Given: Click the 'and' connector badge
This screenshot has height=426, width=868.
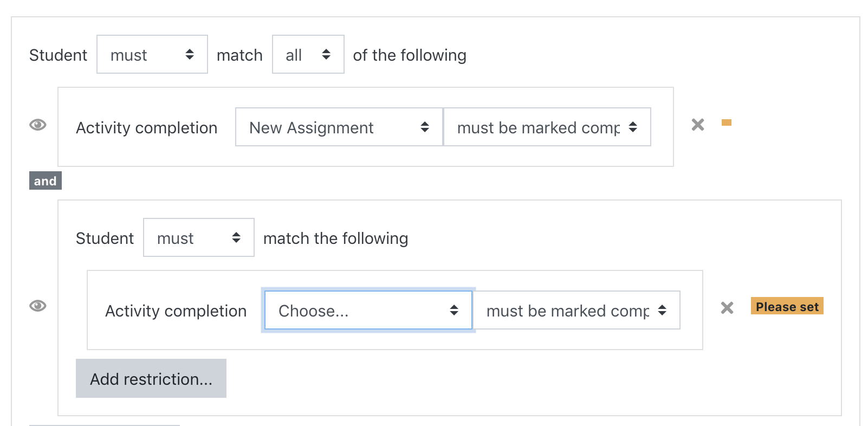Looking at the screenshot, I should 46,180.
